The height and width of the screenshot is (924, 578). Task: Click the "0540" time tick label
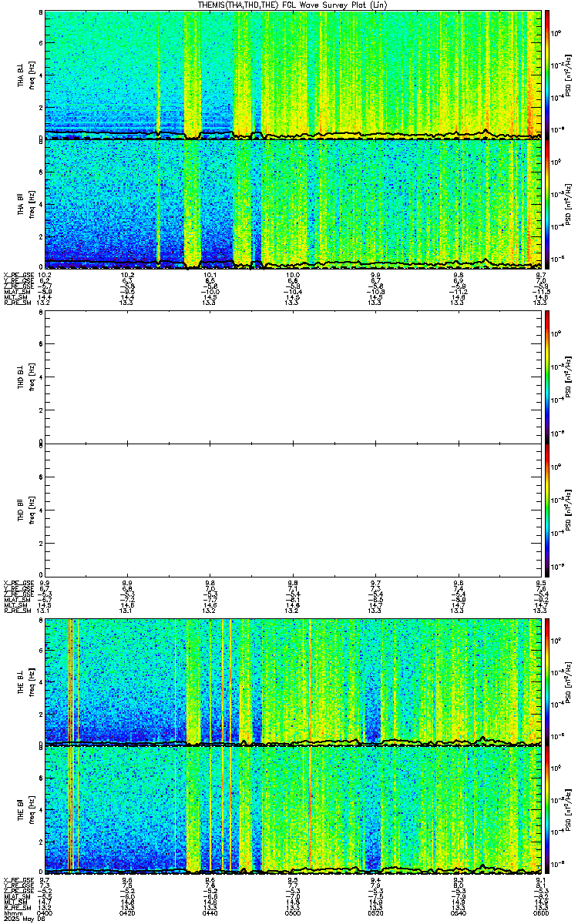(x=459, y=912)
